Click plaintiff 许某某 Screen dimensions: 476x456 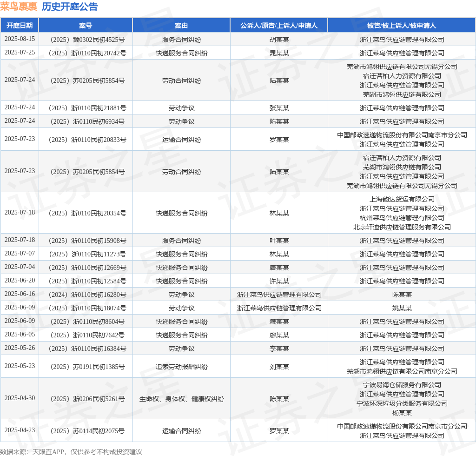(279, 282)
